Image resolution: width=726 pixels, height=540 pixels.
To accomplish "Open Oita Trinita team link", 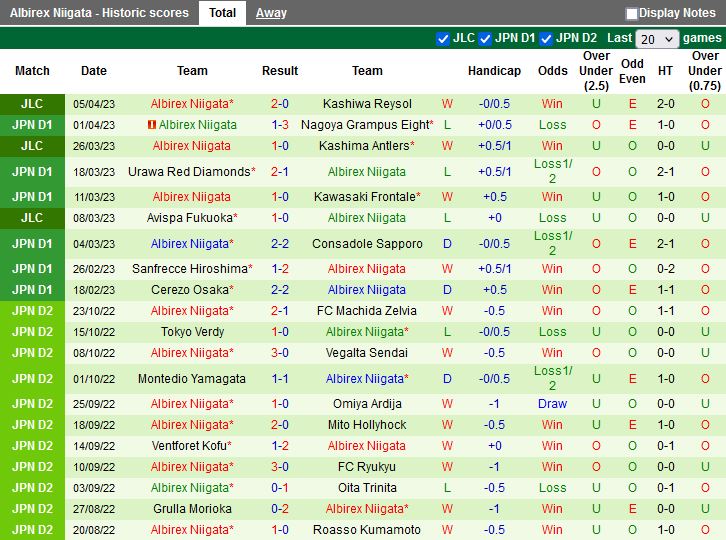I will point(367,488).
